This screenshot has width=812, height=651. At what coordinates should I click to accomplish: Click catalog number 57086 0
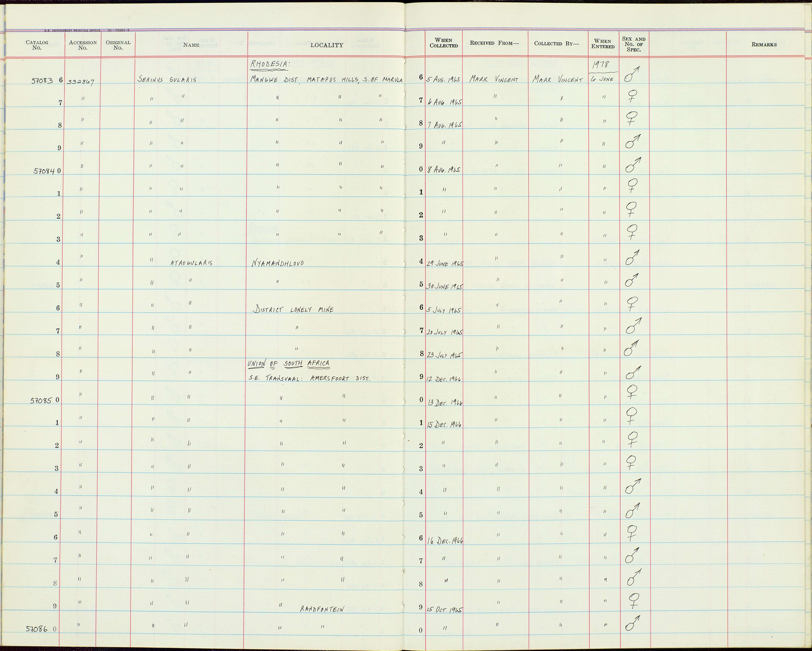[41, 629]
